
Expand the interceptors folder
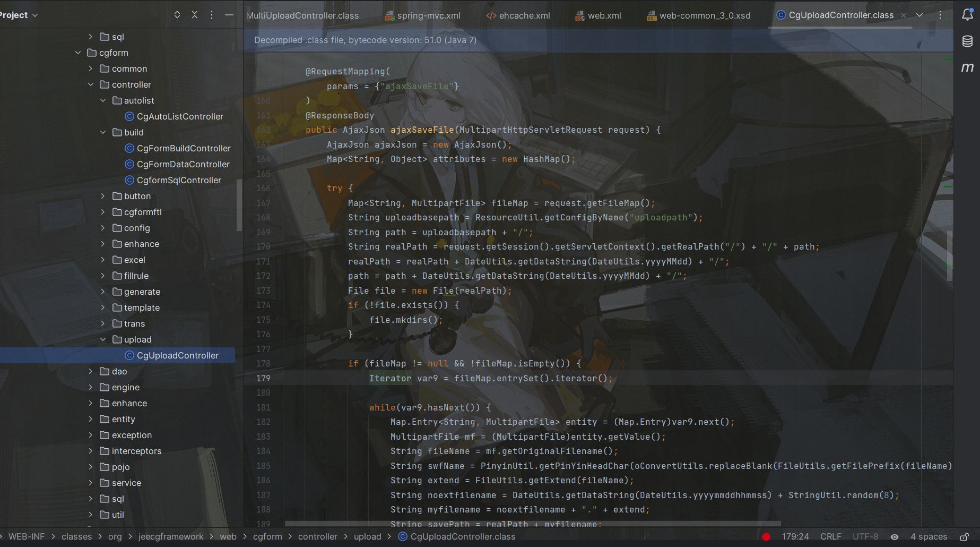(x=91, y=451)
